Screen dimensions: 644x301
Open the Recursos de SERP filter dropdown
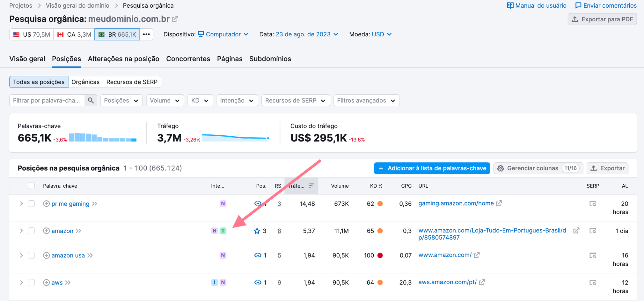click(x=296, y=100)
